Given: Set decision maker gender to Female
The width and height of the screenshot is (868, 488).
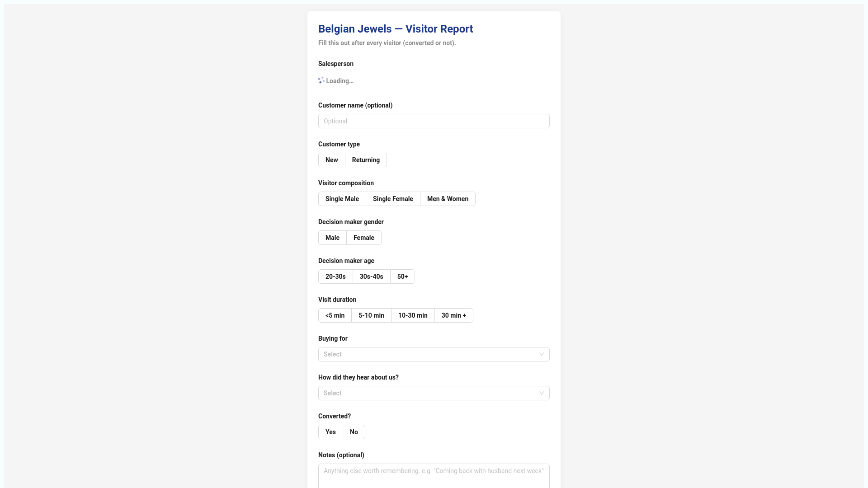Looking at the screenshot, I should (364, 238).
